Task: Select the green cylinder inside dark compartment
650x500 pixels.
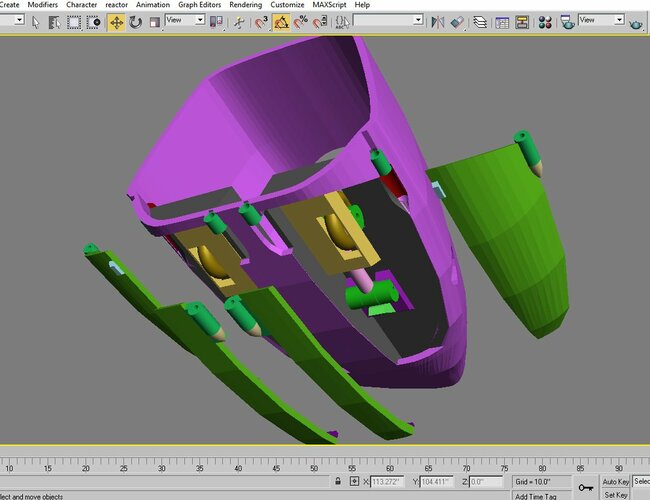Action: point(372,294)
